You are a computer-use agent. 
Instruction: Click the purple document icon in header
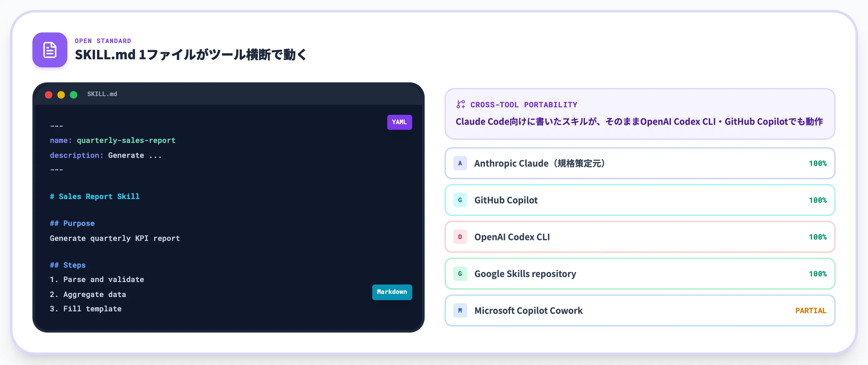[50, 50]
